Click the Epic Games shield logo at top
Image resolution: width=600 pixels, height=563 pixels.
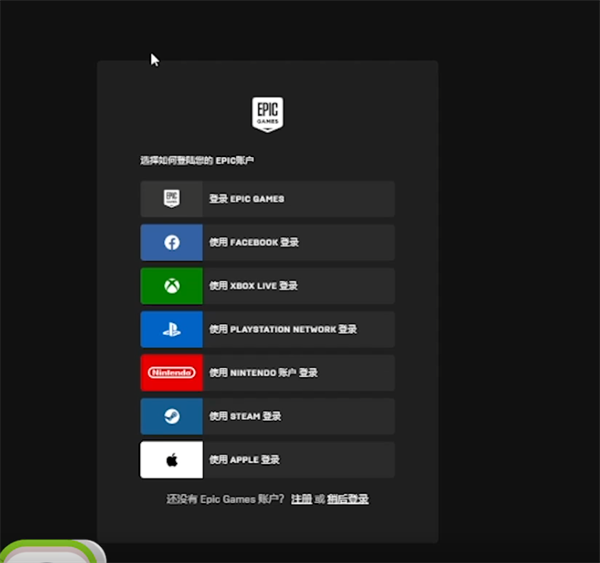[x=267, y=114]
